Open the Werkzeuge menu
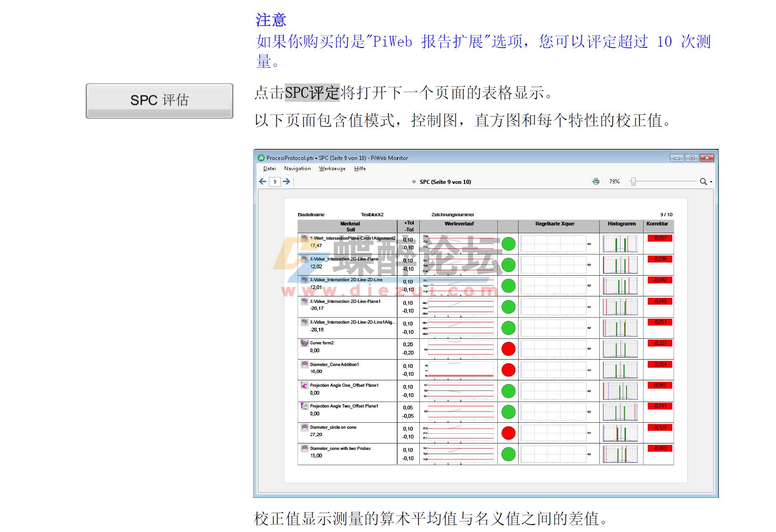The image size is (776, 532). pos(332,168)
